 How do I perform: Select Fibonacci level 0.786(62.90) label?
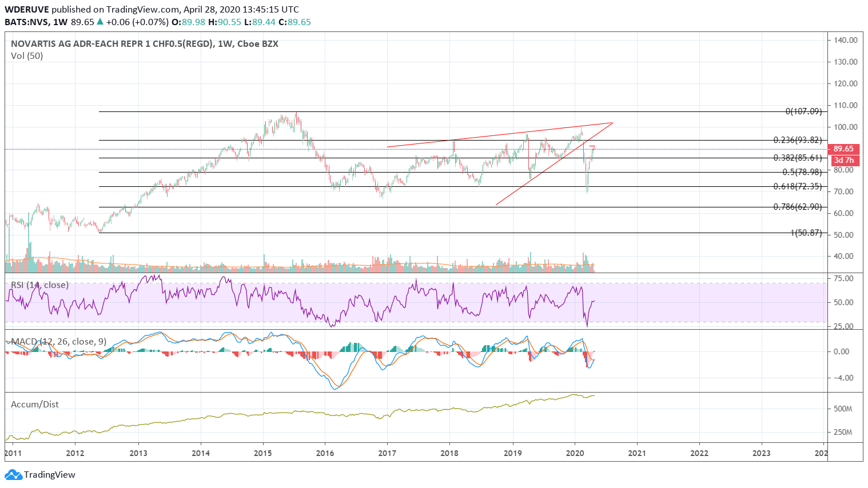click(x=797, y=207)
